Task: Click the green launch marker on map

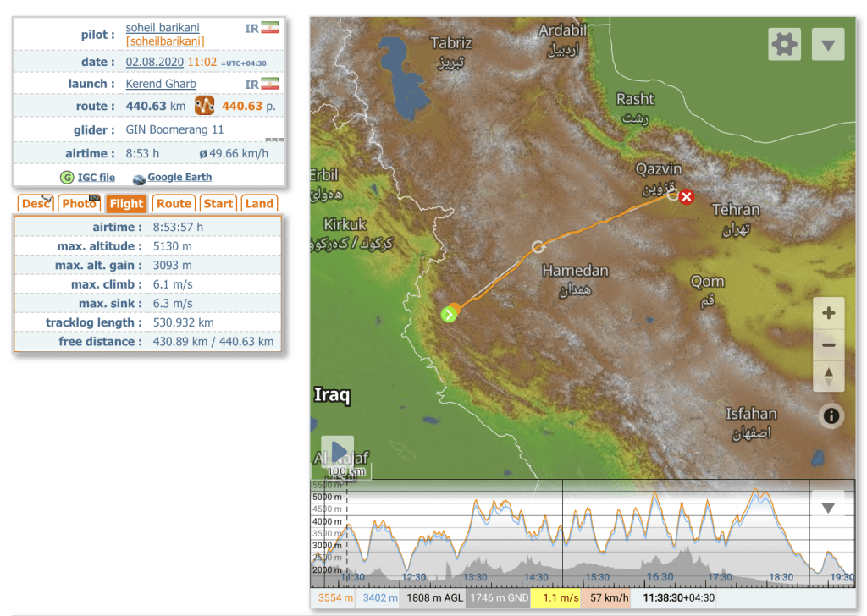Action: tap(448, 315)
